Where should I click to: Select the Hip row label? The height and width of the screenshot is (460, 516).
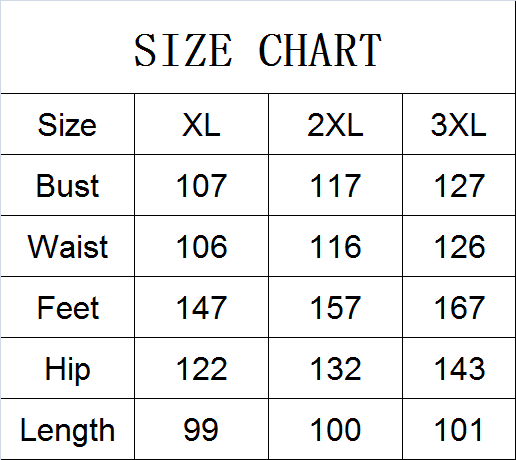click(67, 368)
